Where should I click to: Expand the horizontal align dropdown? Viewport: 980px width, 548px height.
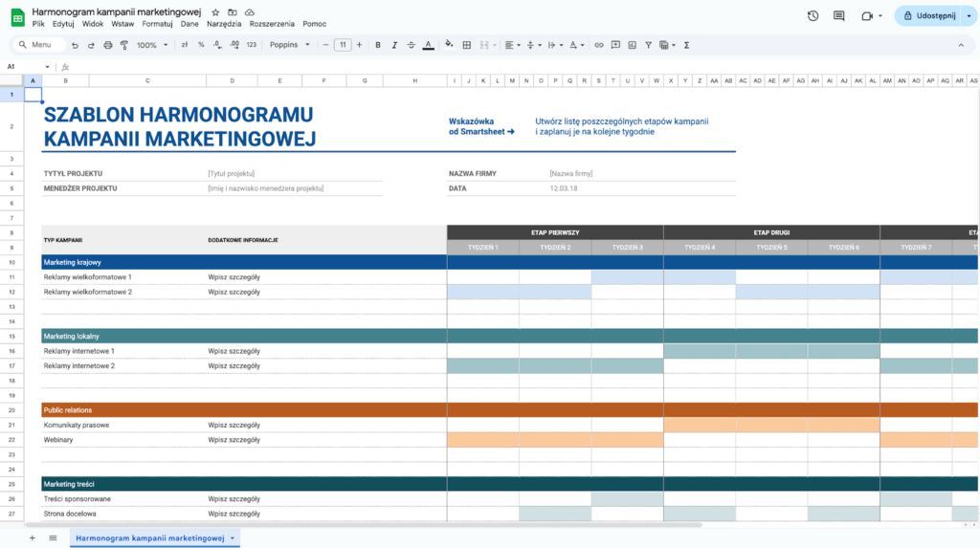(x=512, y=45)
